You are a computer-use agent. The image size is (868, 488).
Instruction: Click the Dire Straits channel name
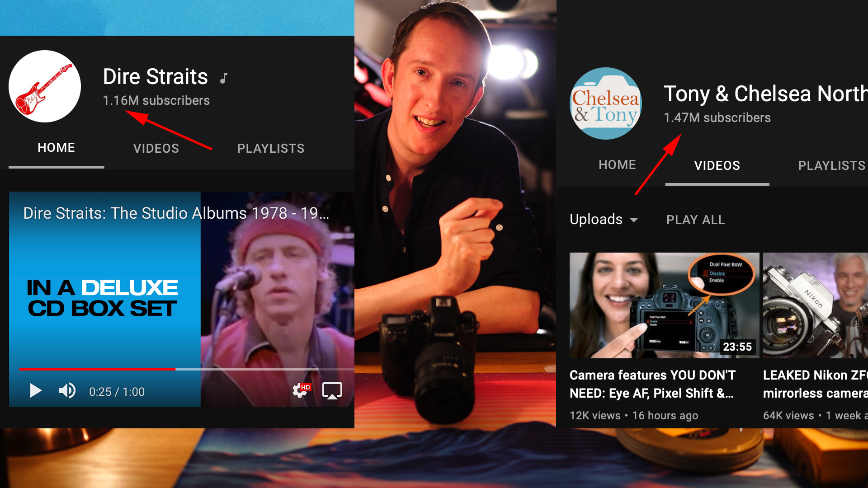tap(155, 76)
